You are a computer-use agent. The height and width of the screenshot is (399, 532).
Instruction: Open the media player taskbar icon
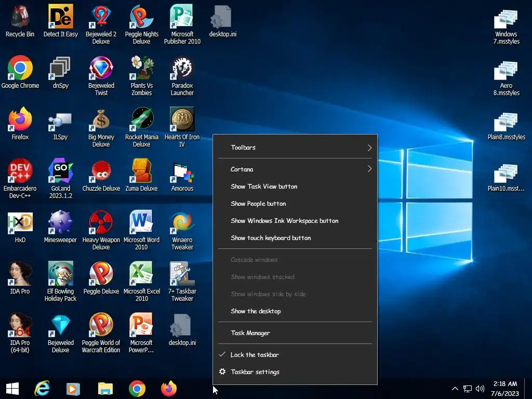[73, 389]
